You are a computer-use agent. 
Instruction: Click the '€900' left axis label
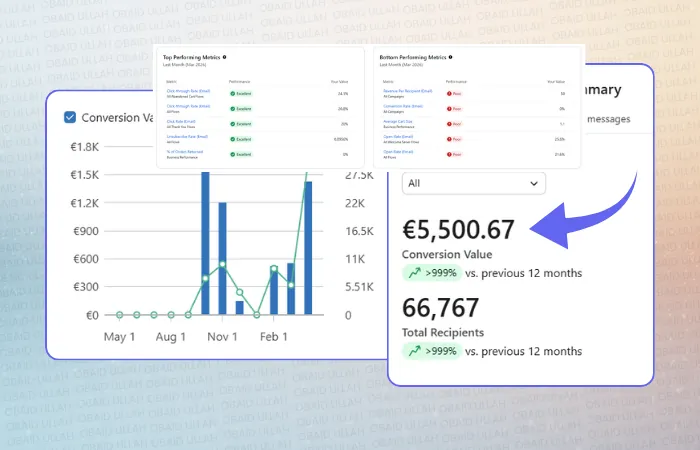[86, 231]
